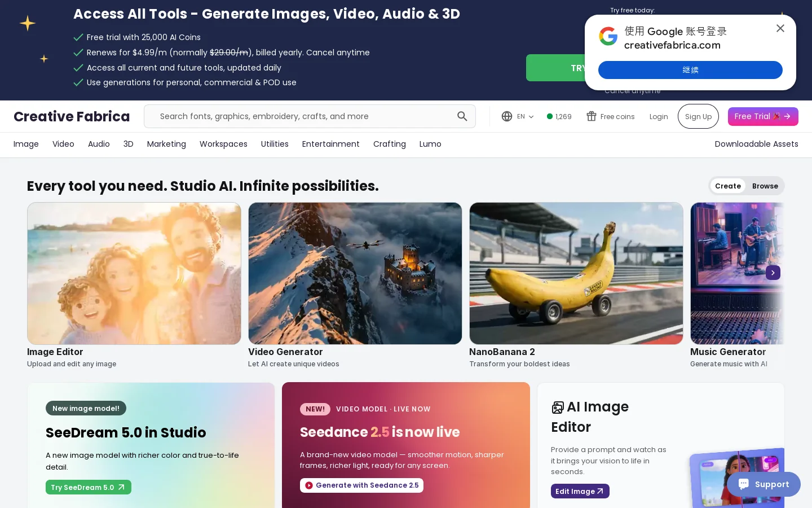This screenshot has width=812, height=508.
Task: Open the NanoBanana 2 banana car thumbnail
Action: pyautogui.click(x=576, y=273)
